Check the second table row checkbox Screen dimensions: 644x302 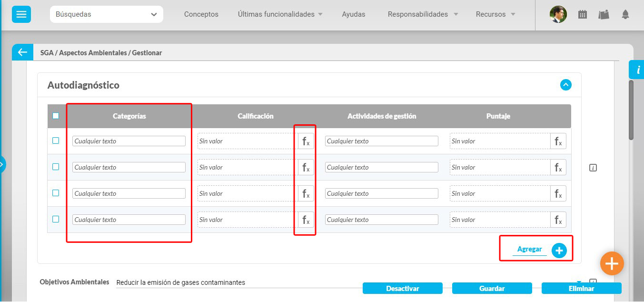(x=56, y=167)
